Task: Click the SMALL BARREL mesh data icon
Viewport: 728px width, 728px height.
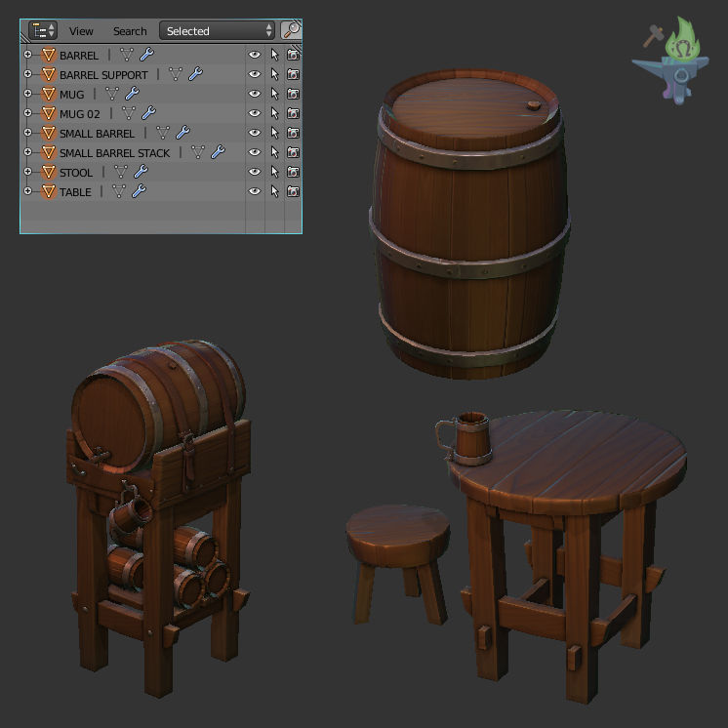Action: 163,133
